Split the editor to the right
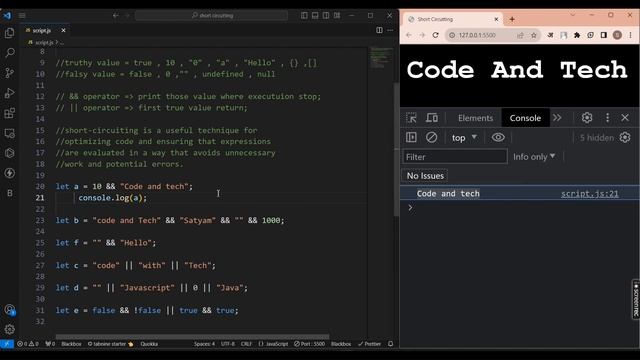640x360 pixels. coord(379,30)
